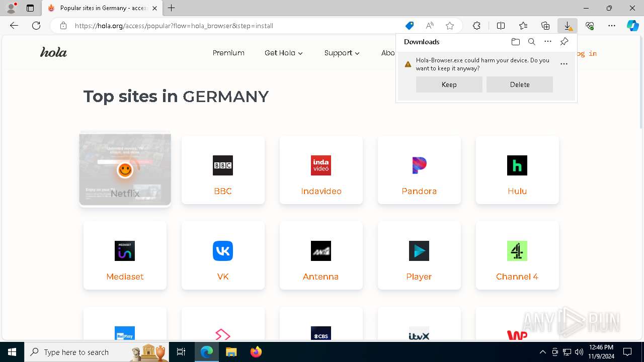This screenshot has width=644, height=362.
Task: Open the Windows Start menu
Action: click(x=12, y=352)
